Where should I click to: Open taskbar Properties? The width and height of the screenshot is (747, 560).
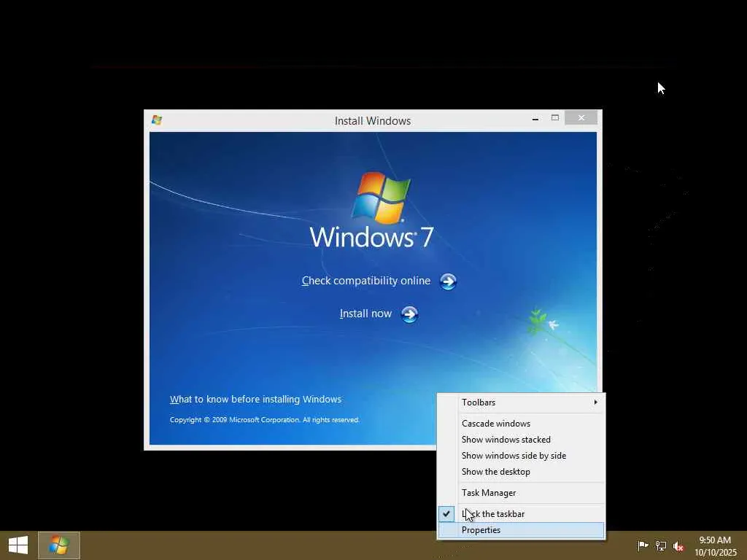[521, 530]
